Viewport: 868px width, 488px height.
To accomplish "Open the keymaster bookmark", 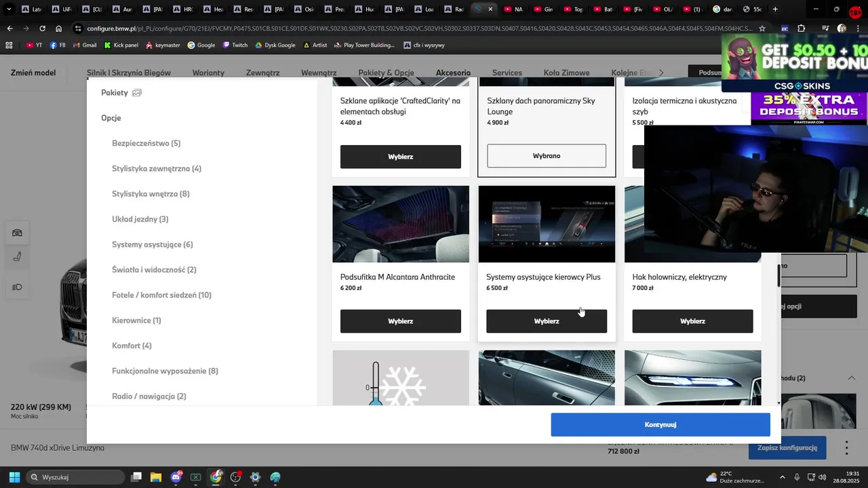I will (163, 45).
